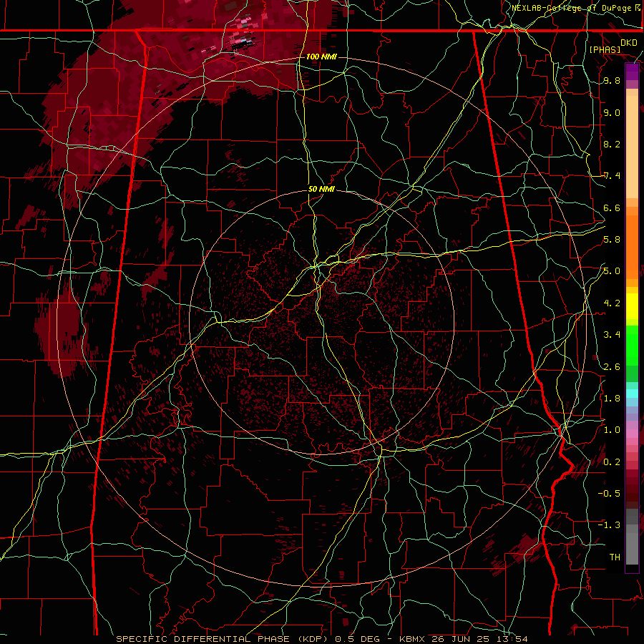
Task: Click the 8.2 value on the scale
Action: [x=612, y=144]
